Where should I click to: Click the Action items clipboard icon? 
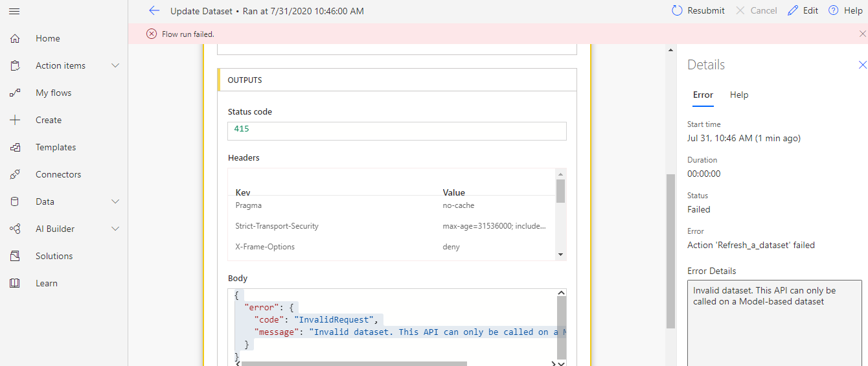coord(15,65)
